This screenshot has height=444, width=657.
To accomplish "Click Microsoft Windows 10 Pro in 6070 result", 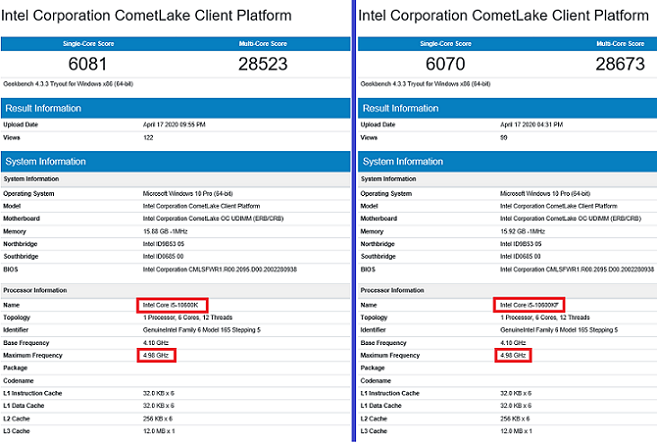I will 545,194.
